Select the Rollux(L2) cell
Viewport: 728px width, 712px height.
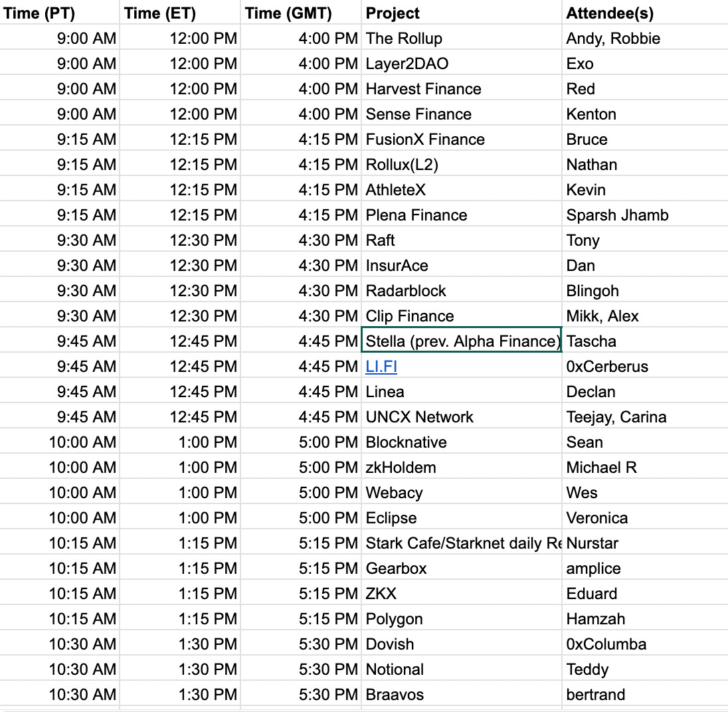pos(462,164)
